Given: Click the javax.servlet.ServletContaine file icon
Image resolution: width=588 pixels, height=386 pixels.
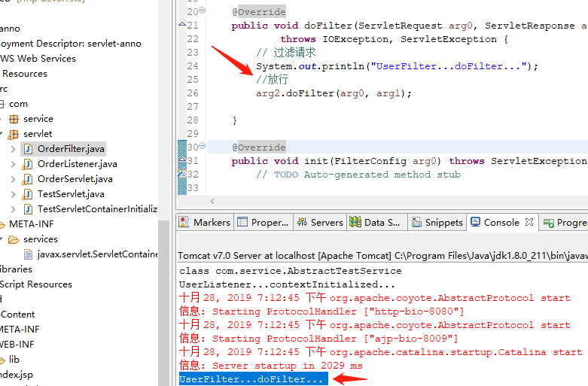Looking at the screenshot, I should tap(28, 254).
